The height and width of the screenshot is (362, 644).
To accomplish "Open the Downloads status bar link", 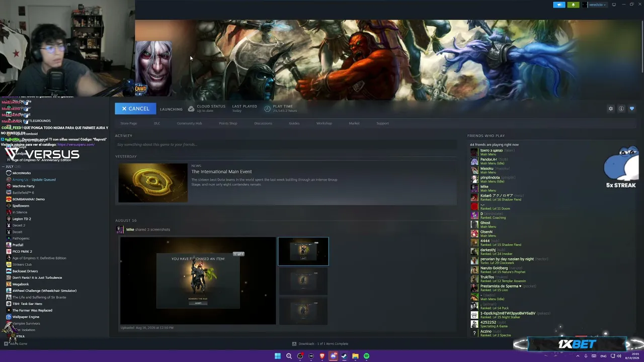I will coord(320,344).
